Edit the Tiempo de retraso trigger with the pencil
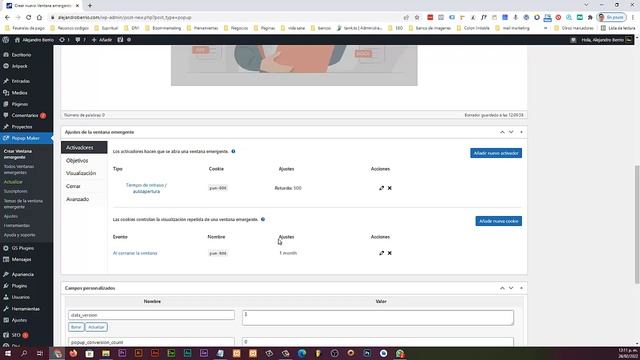Viewport: 640px width, 360px height. [381, 188]
